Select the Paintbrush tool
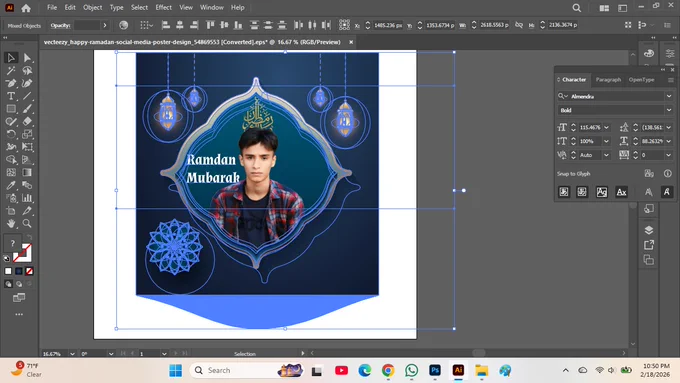This screenshot has height=383, width=680. click(x=27, y=109)
